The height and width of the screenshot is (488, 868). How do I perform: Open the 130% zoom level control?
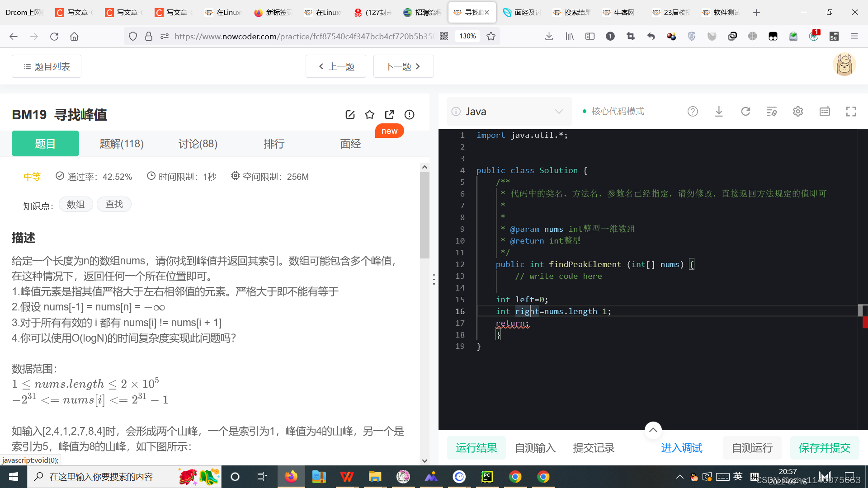click(x=467, y=36)
